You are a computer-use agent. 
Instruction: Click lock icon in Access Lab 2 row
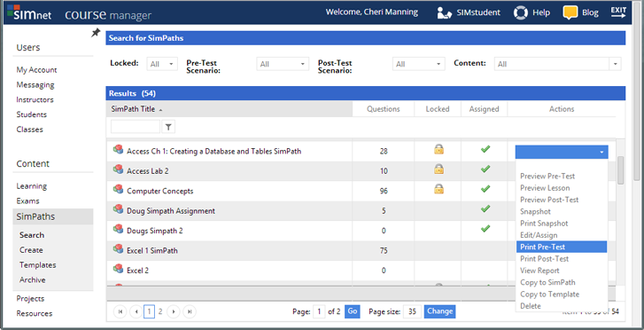tap(438, 169)
